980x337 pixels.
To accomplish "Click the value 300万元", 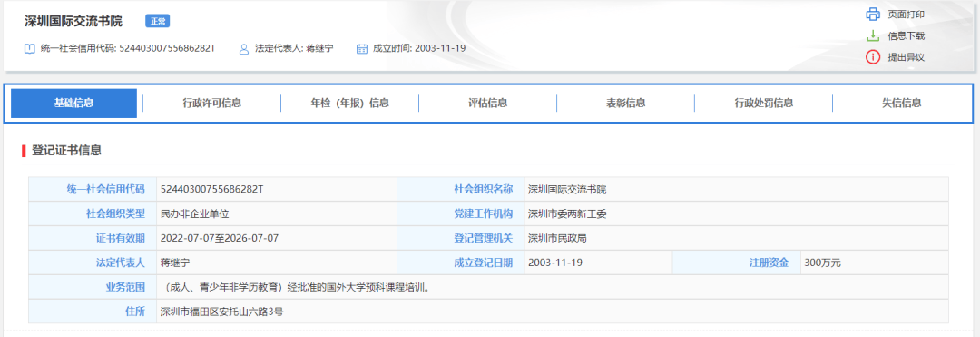I will pyautogui.click(x=822, y=263).
